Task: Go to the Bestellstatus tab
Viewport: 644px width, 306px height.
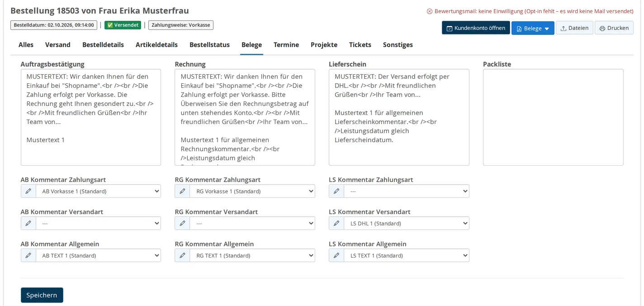Action: (209, 45)
